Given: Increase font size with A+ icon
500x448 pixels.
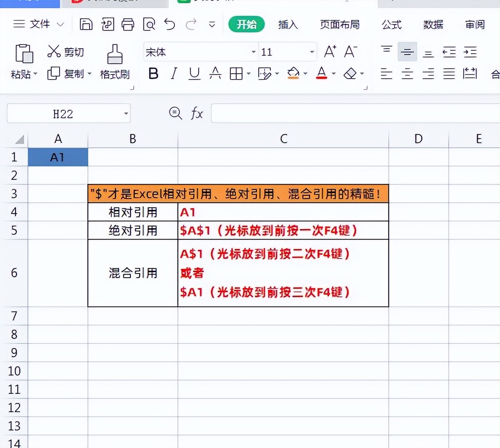Looking at the screenshot, I should [330, 52].
